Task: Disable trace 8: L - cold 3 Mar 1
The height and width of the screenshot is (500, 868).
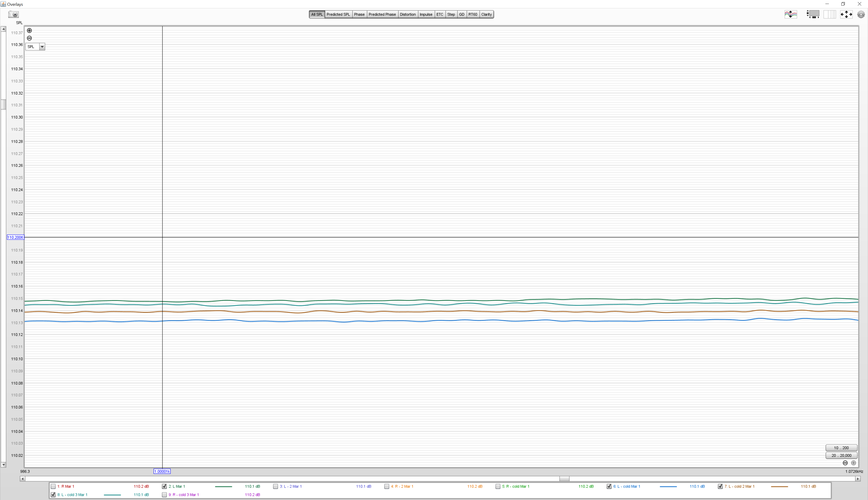Action: (x=53, y=495)
